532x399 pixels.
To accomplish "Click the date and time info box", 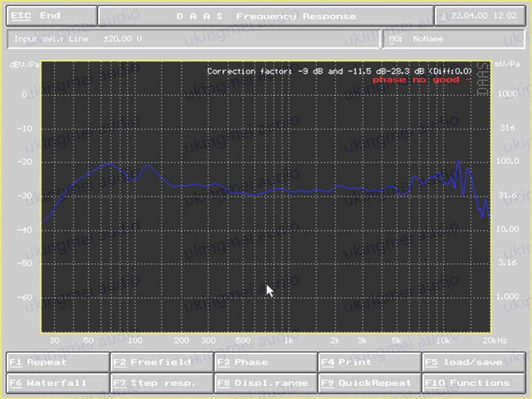I will click(480, 16).
